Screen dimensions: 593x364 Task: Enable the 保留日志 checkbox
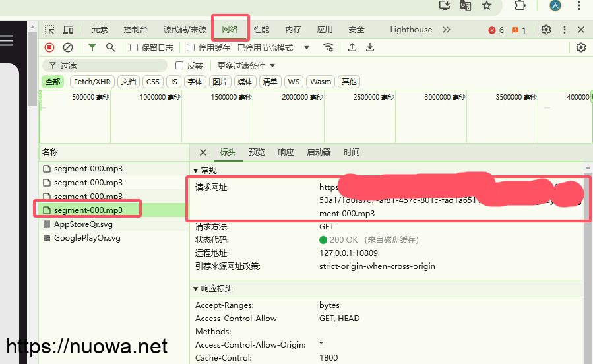(x=134, y=47)
